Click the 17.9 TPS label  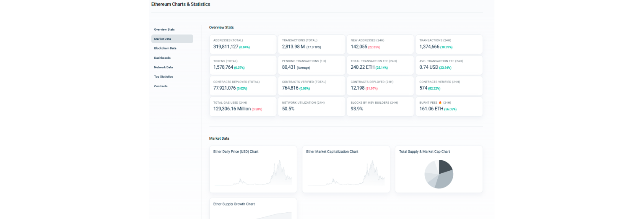[x=314, y=47]
